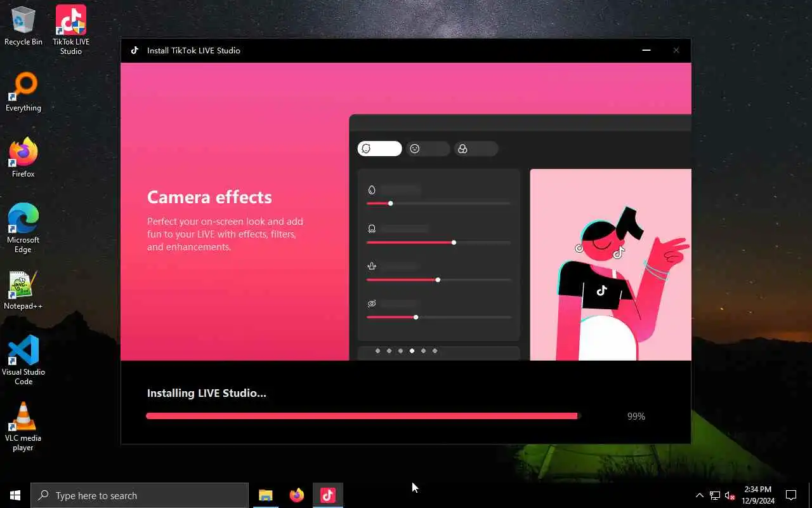This screenshot has height=508, width=812.
Task: Select the overlapping circles filter tab
Action: [476, 149]
